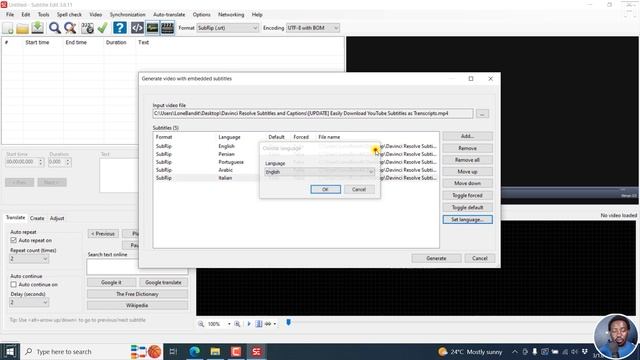Click the Start time stepper arrows
The width and height of the screenshot is (640, 360).
pyautogui.click(x=40, y=162)
